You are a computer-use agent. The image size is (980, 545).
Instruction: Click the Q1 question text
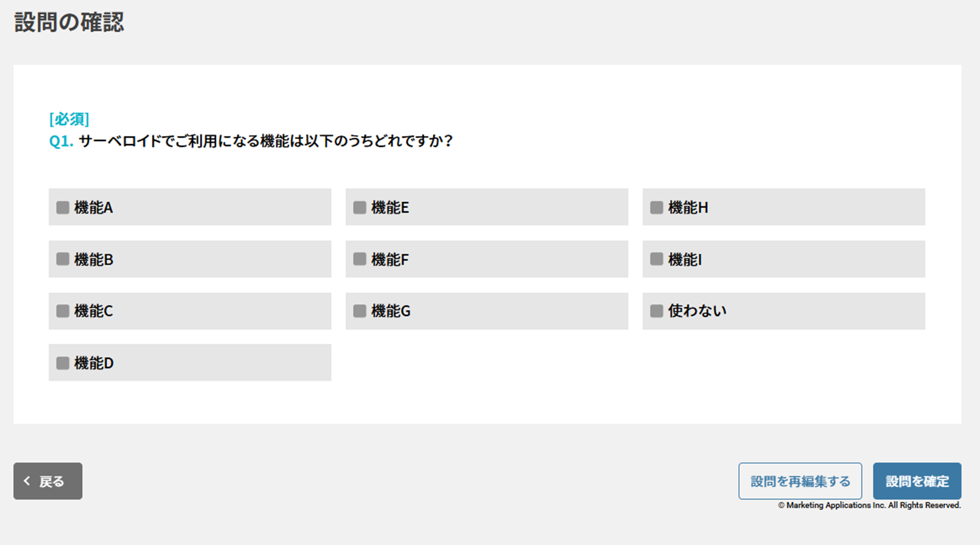[x=265, y=141]
